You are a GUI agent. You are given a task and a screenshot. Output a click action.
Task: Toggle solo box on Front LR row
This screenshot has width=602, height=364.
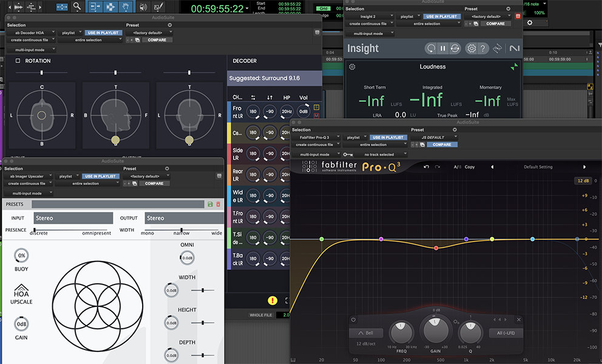point(317,107)
